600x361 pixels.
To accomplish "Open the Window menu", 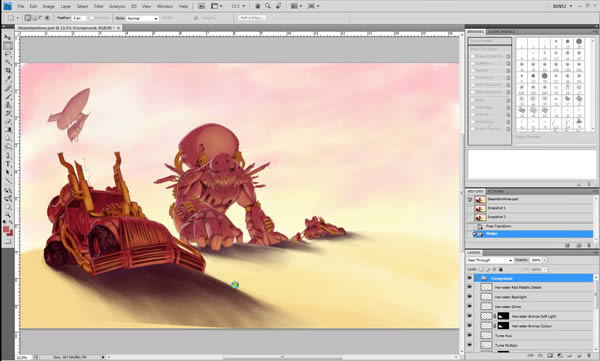I will 165,7.
